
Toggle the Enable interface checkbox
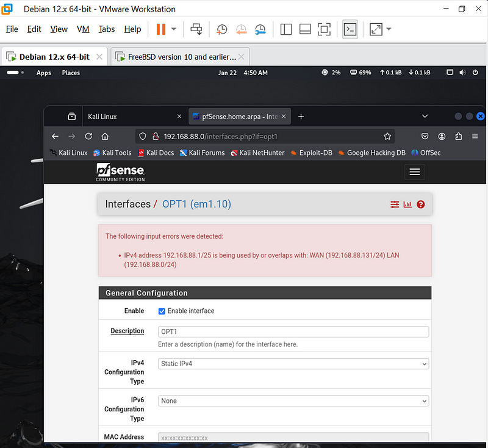click(x=162, y=311)
